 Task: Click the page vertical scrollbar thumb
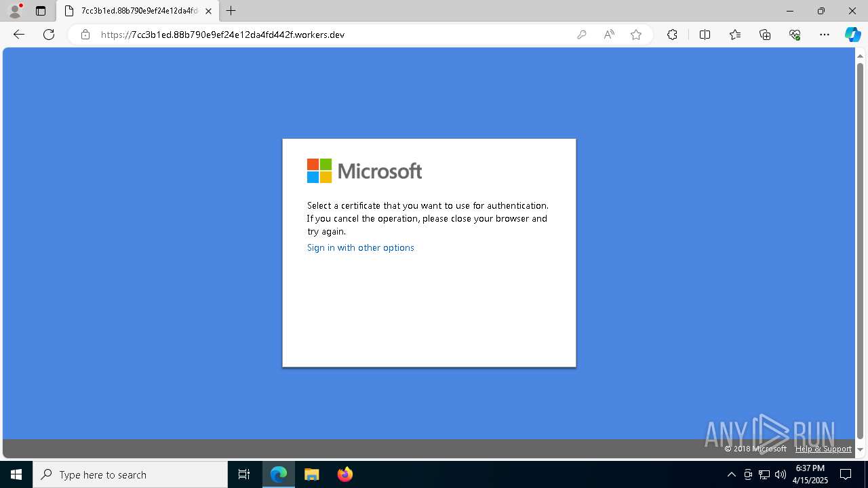tap(860, 251)
